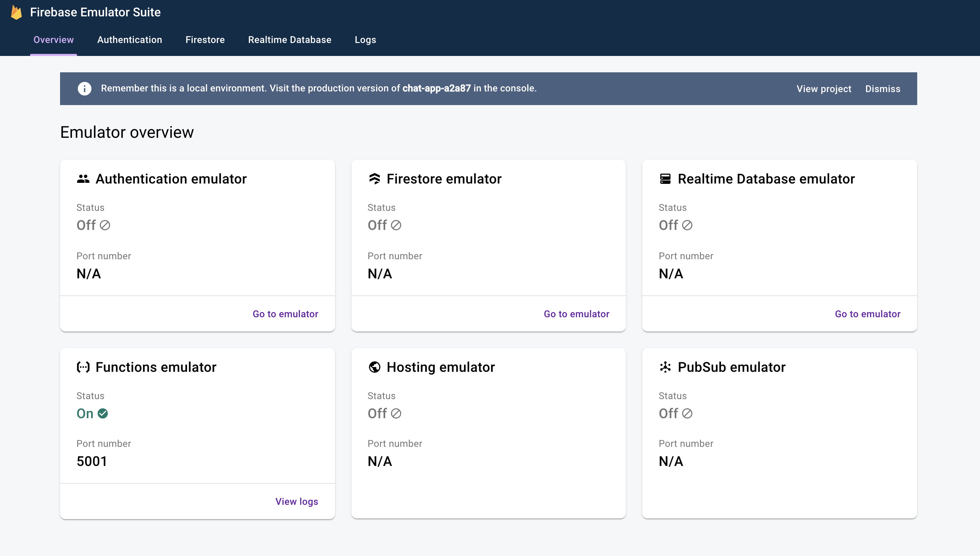980x556 pixels.
Task: Click Off status text in Realtime Database card
Action: coord(668,225)
